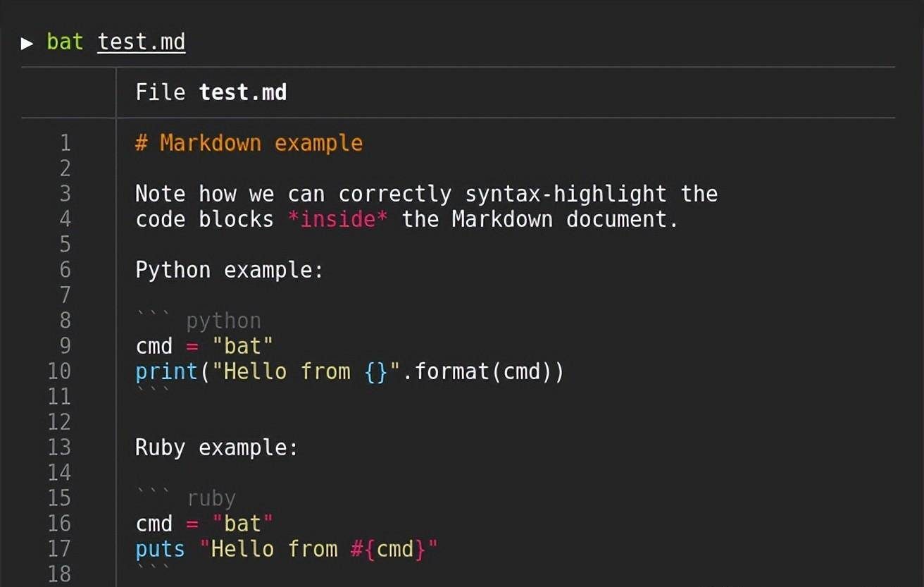Click line number 1 in gutter
924x587 pixels.
(x=65, y=144)
